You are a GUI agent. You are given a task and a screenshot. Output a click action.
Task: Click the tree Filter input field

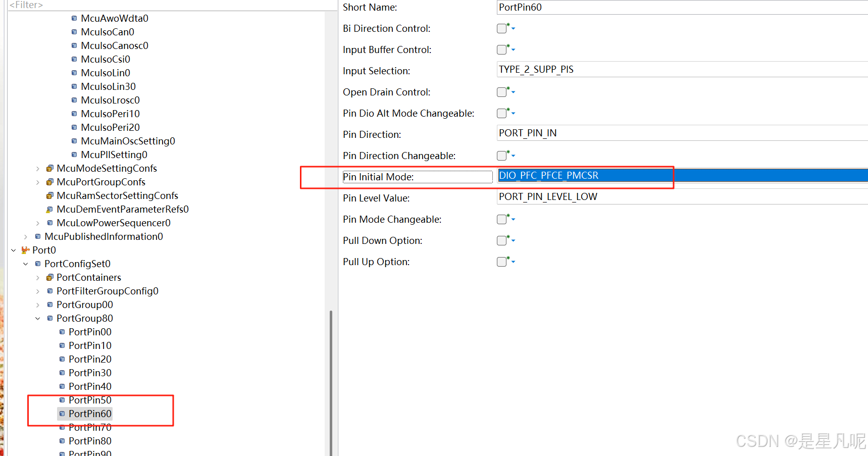point(172,5)
